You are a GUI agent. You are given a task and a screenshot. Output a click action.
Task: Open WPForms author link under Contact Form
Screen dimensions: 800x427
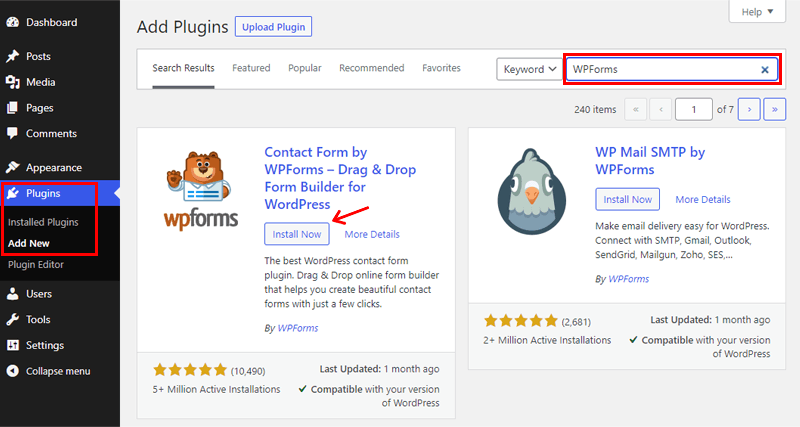pos(297,328)
